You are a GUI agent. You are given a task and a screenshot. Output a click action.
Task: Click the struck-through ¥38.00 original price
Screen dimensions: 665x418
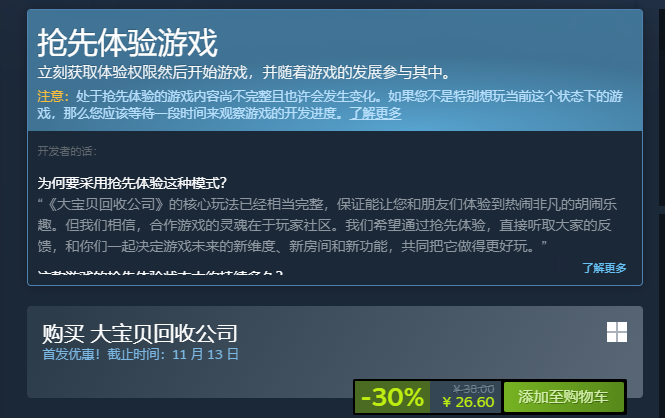[x=473, y=389]
